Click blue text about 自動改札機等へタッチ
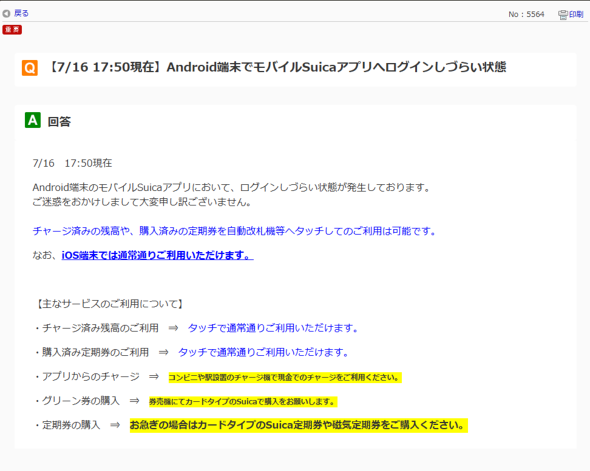The image size is (590, 471). click(x=234, y=231)
